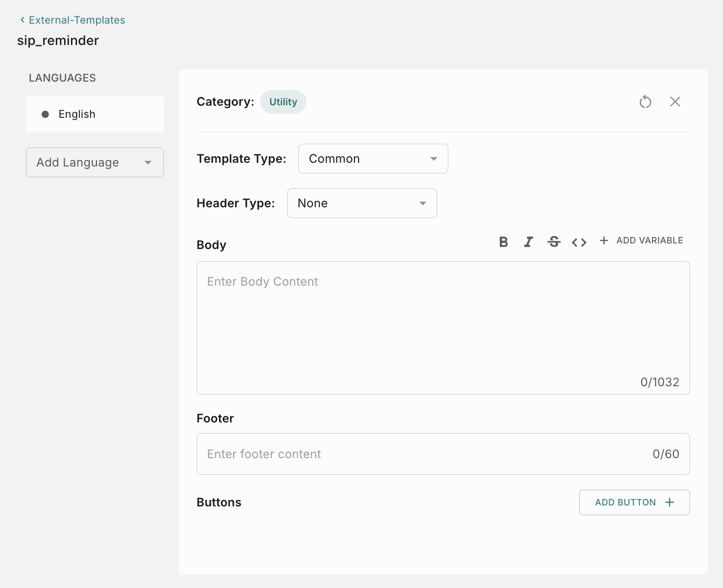Select the sip_reminder template title
The width and height of the screenshot is (723, 588).
[x=58, y=40]
